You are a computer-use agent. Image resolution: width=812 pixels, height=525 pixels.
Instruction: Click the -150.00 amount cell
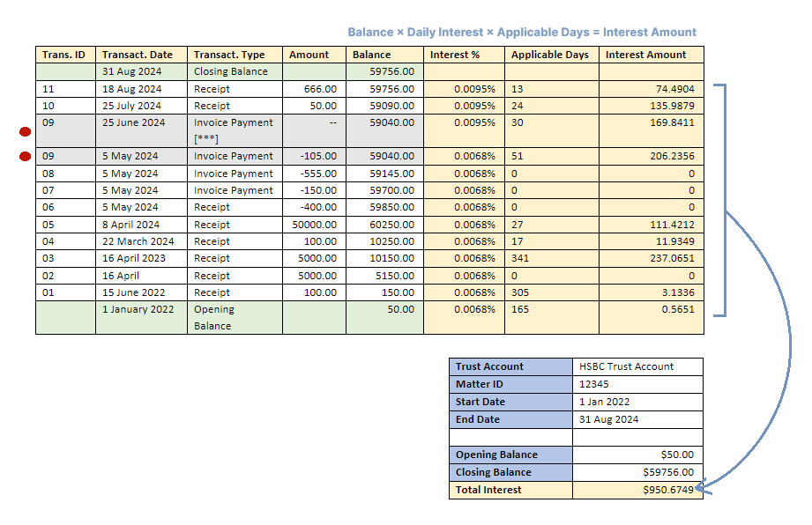point(315,190)
